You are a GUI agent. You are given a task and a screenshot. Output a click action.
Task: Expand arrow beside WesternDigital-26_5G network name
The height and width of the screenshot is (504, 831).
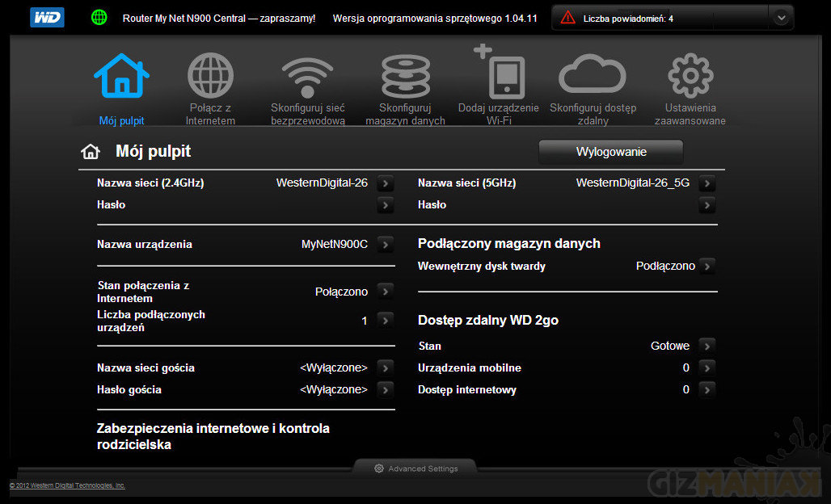click(x=707, y=183)
